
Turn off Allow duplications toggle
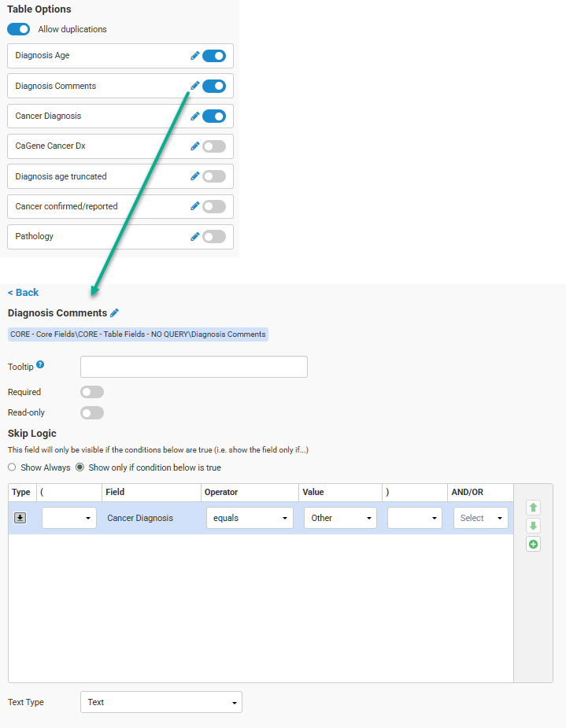coord(19,29)
